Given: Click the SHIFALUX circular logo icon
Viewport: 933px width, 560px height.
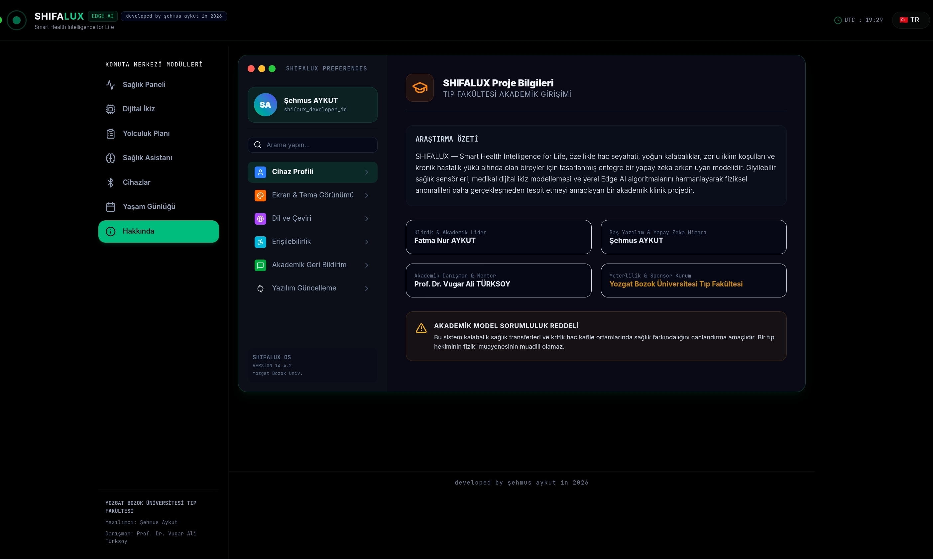Looking at the screenshot, I should pos(17,20).
